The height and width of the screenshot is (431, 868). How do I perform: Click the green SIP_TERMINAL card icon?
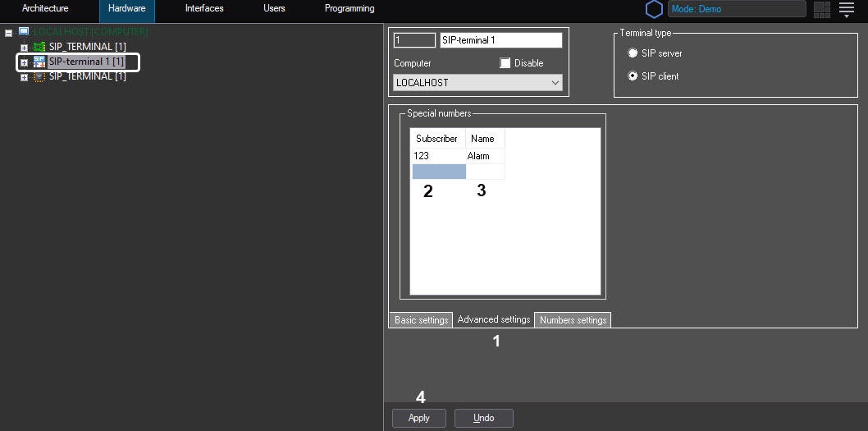pyautogui.click(x=39, y=47)
